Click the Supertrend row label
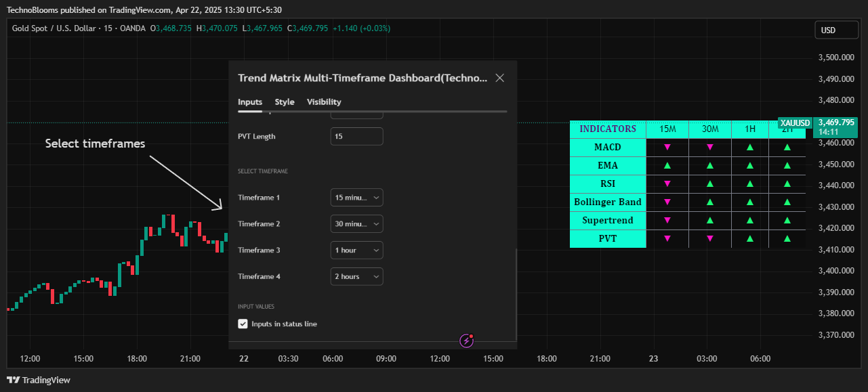868x392 pixels. (x=608, y=220)
